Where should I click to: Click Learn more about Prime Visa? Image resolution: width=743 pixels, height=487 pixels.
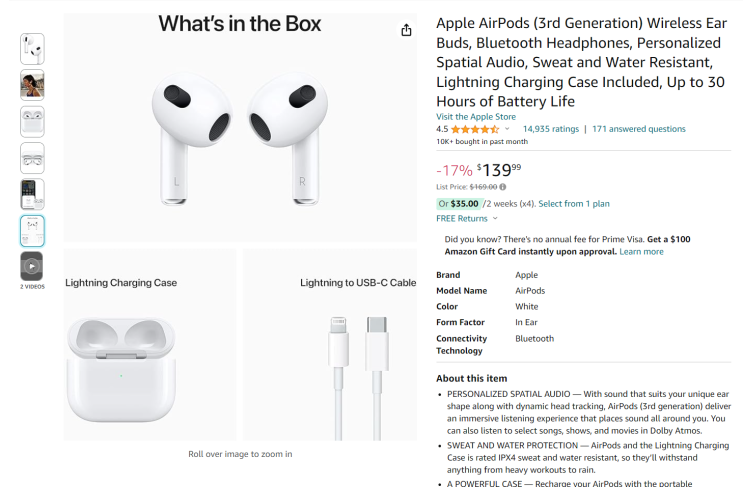point(641,251)
